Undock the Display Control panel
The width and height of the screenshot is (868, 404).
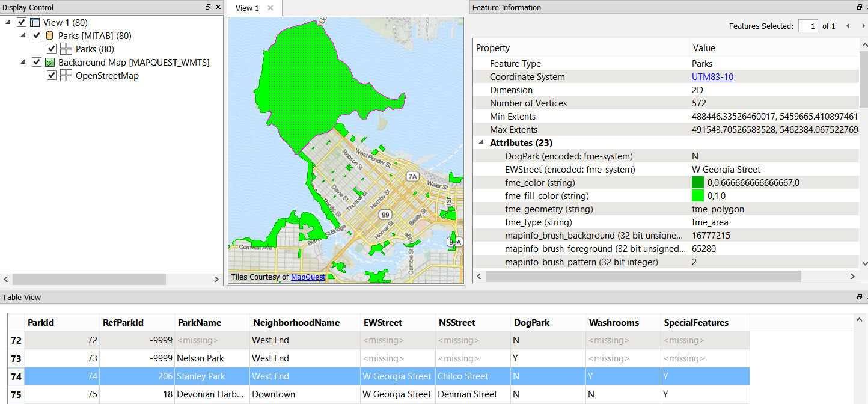(x=208, y=7)
